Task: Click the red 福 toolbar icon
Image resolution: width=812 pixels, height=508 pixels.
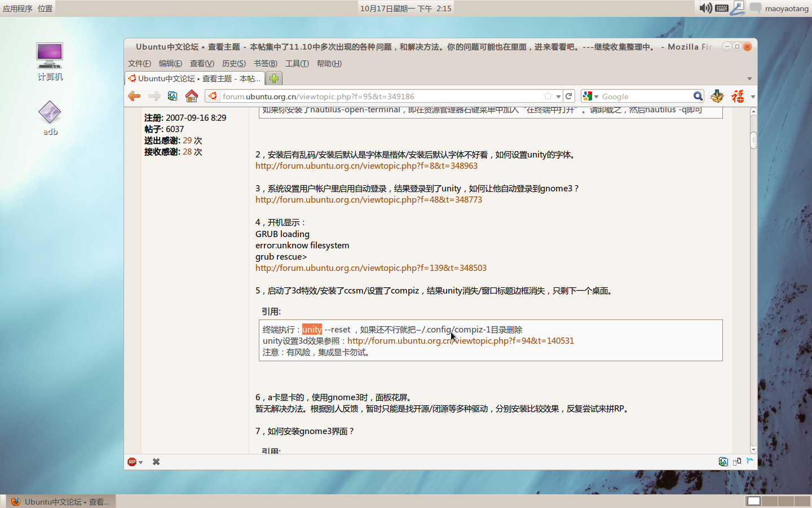Action: [738, 97]
